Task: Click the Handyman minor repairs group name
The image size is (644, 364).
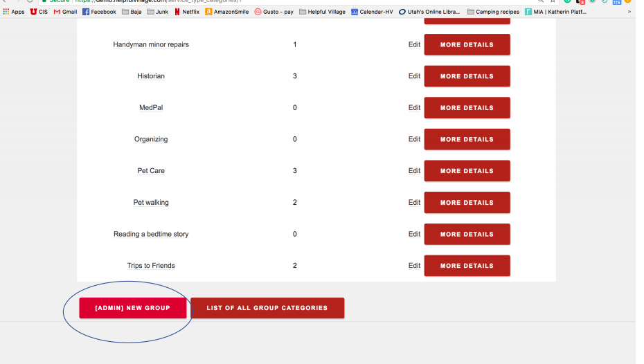Action: [151, 44]
